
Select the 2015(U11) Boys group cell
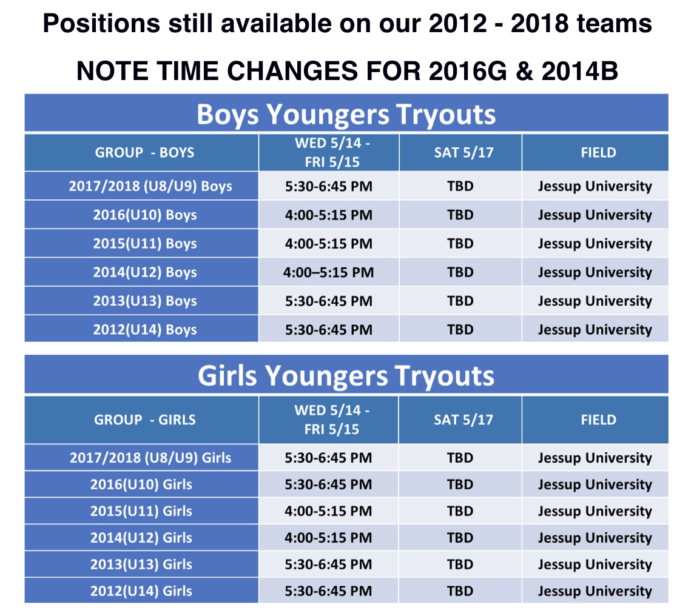coord(141,243)
